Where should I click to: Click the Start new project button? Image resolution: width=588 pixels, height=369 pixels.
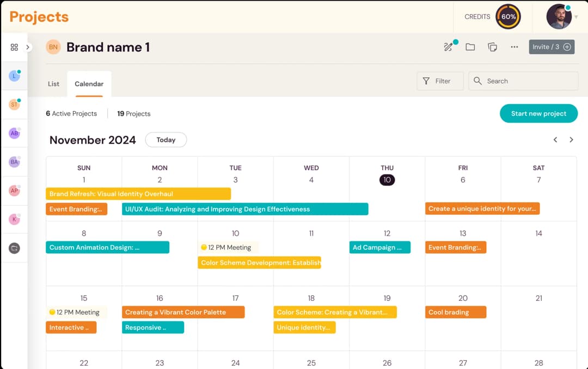point(538,113)
